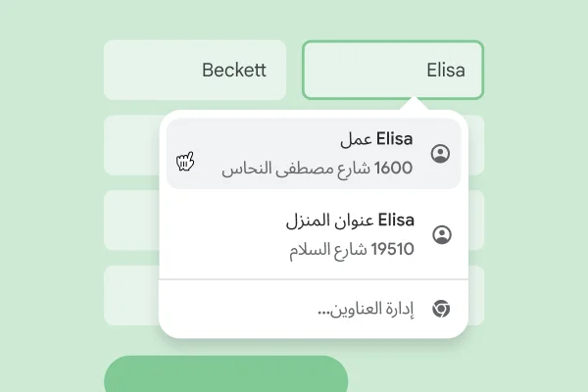Click the Chrome logo icon in the dropdown
The image size is (588, 392).
pos(441,309)
